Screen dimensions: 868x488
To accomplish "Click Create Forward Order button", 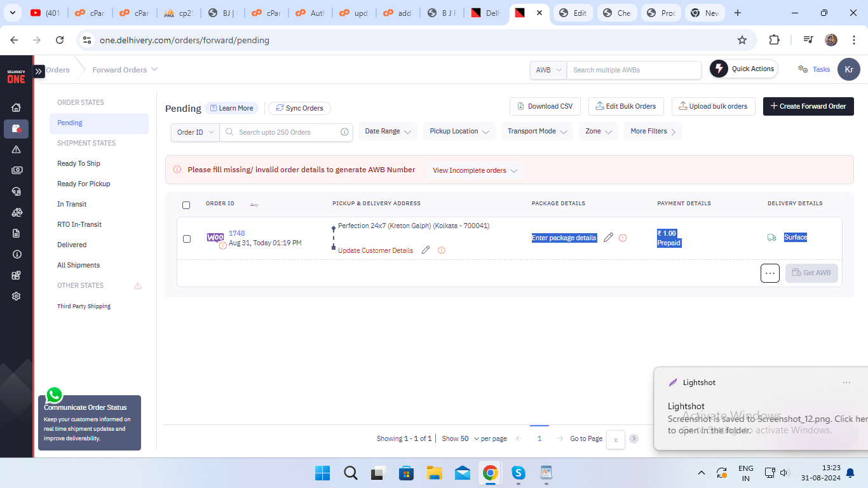I will click(808, 106).
